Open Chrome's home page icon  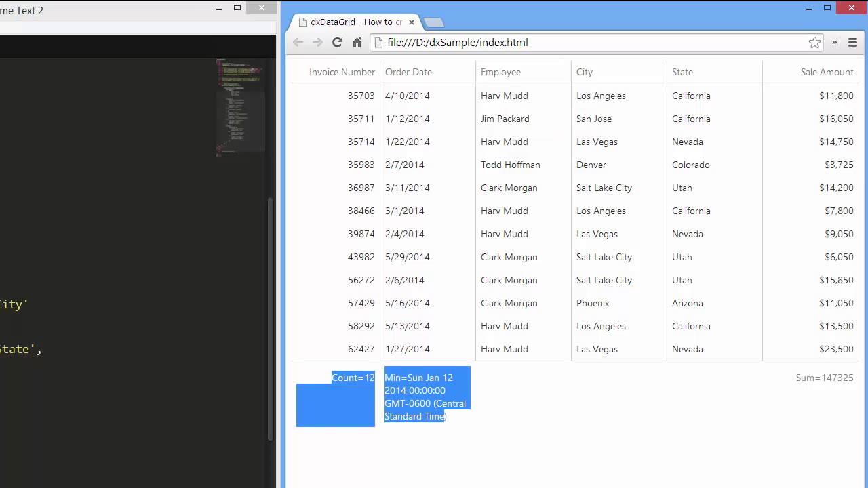tap(357, 42)
